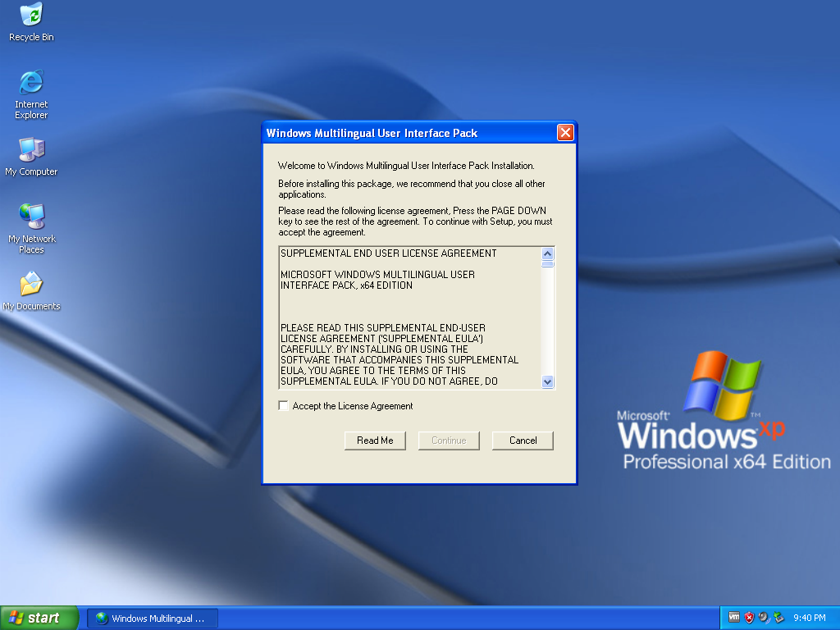Click the Windows Multilingual taskbar button

152,619
